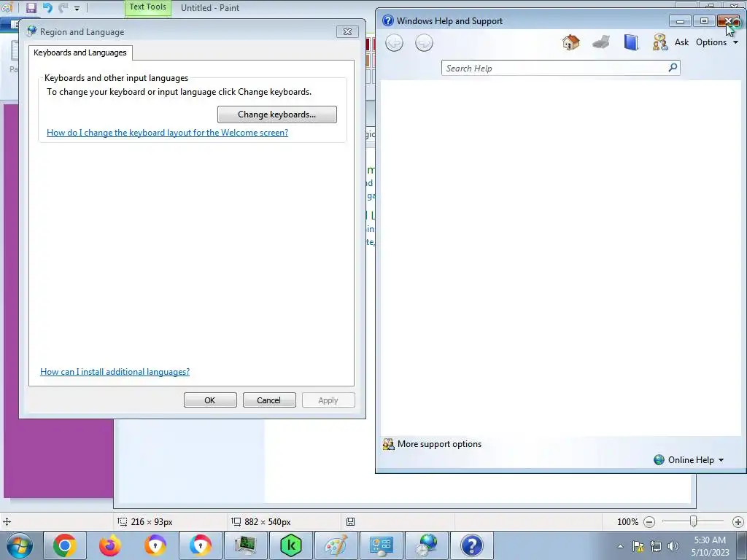Click OK in Region and Language
Image resolution: width=747 pixels, height=560 pixels.
(x=210, y=400)
